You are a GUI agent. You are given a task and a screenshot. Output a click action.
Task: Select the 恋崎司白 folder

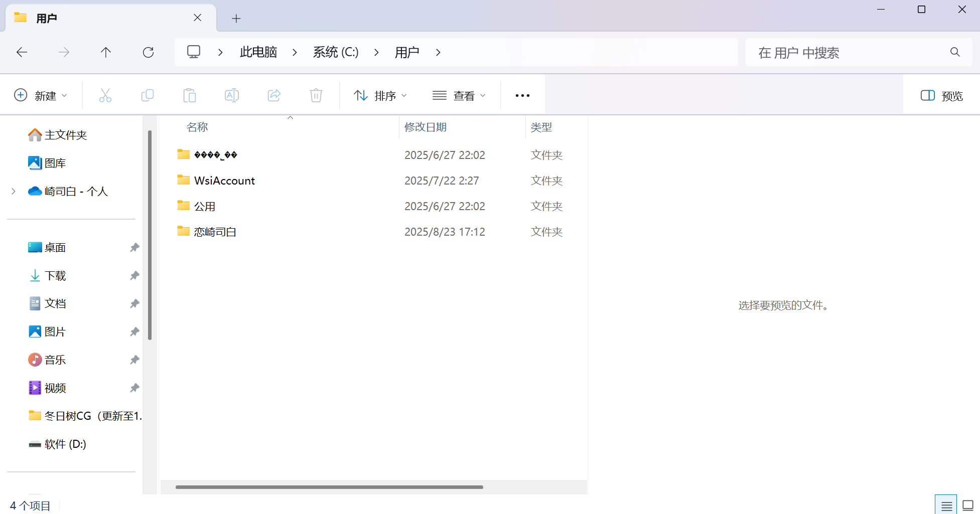(215, 232)
